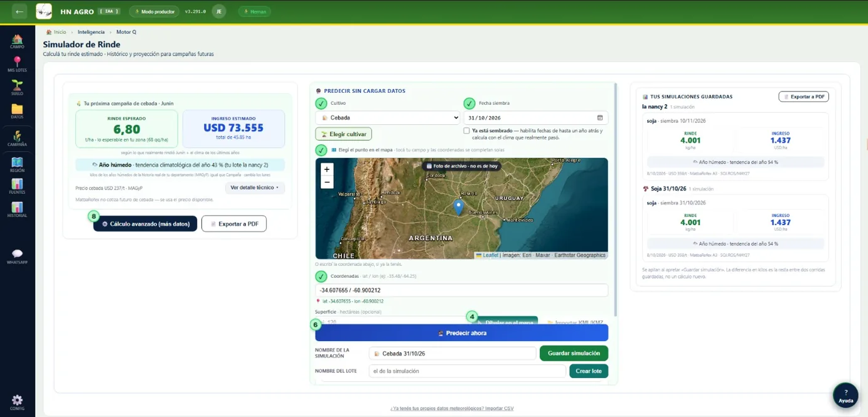Save with 'Guardar simulación'
This screenshot has width=868, height=417.
click(x=574, y=353)
